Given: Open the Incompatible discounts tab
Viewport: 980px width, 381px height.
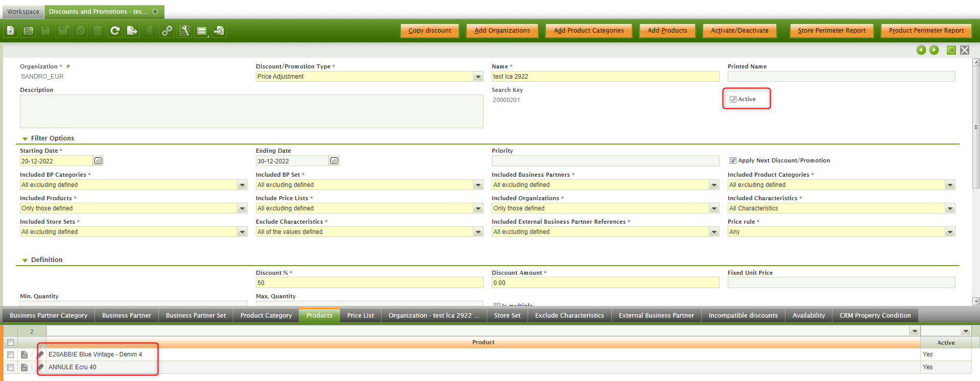Looking at the screenshot, I should coord(743,316).
